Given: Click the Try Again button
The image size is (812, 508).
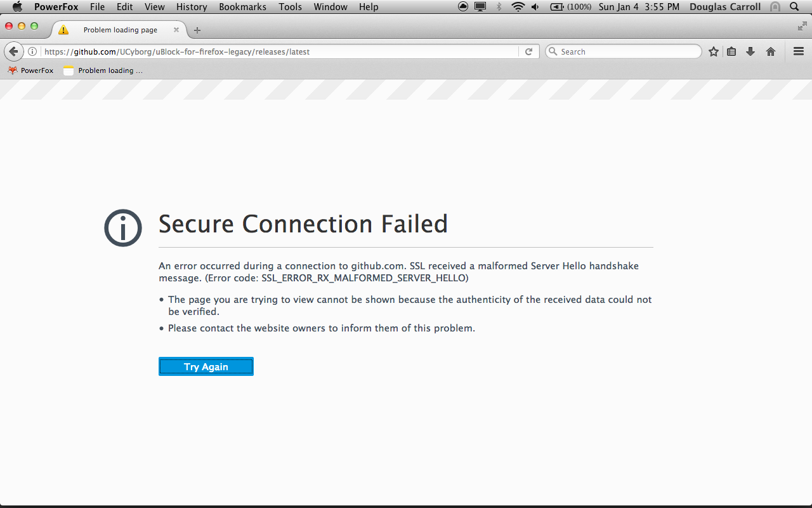Looking at the screenshot, I should (206, 366).
